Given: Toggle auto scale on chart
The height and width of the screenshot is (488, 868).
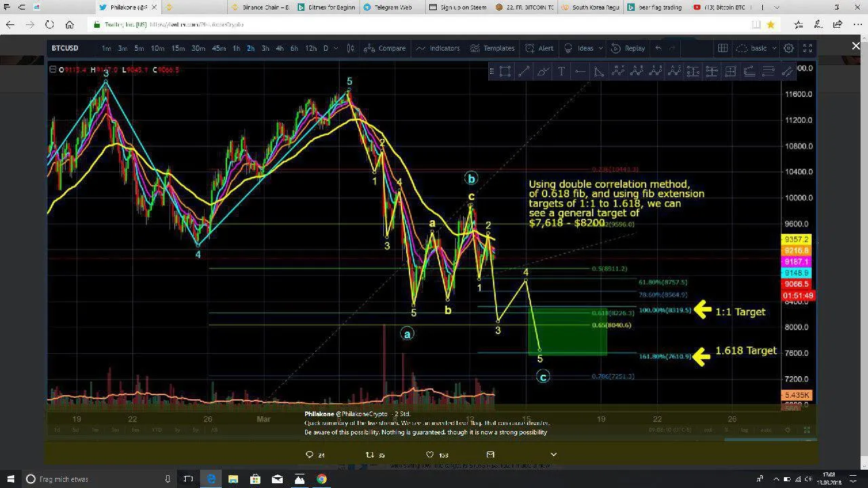Looking at the screenshot, I should click(766, 430).
